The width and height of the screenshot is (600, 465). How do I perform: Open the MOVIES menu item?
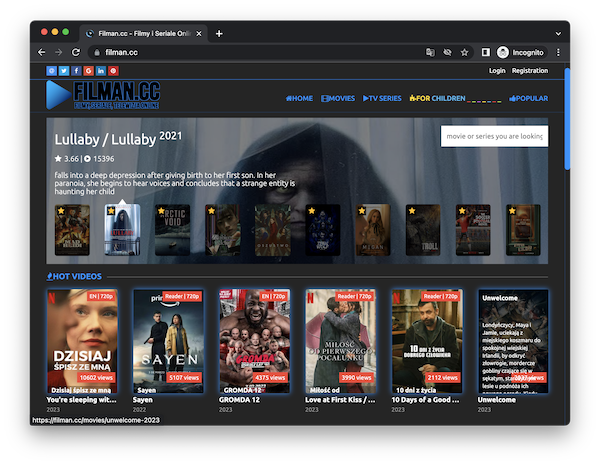(x=338, y=98)
